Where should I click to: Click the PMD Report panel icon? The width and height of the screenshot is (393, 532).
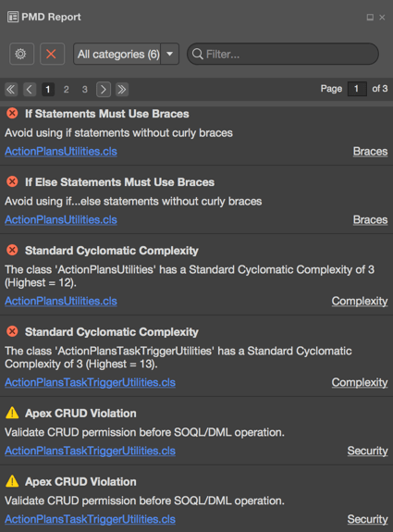pos(13,17)
